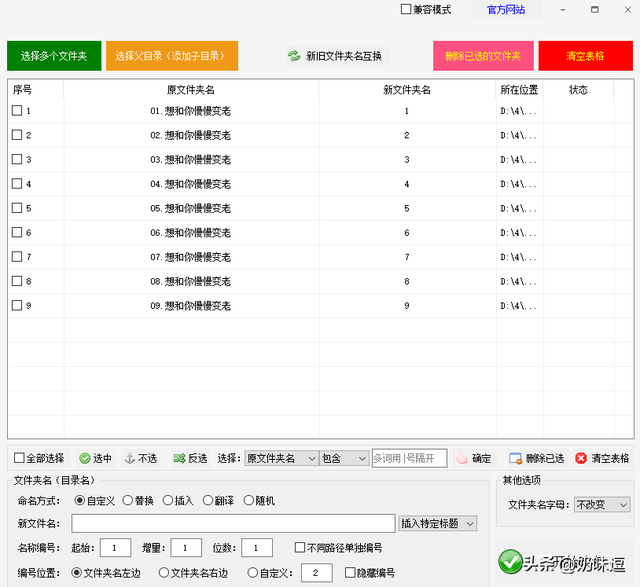Check the box for row 1
Image resolution: width=640 pixels, height=587 pixels.
[17, 111]
